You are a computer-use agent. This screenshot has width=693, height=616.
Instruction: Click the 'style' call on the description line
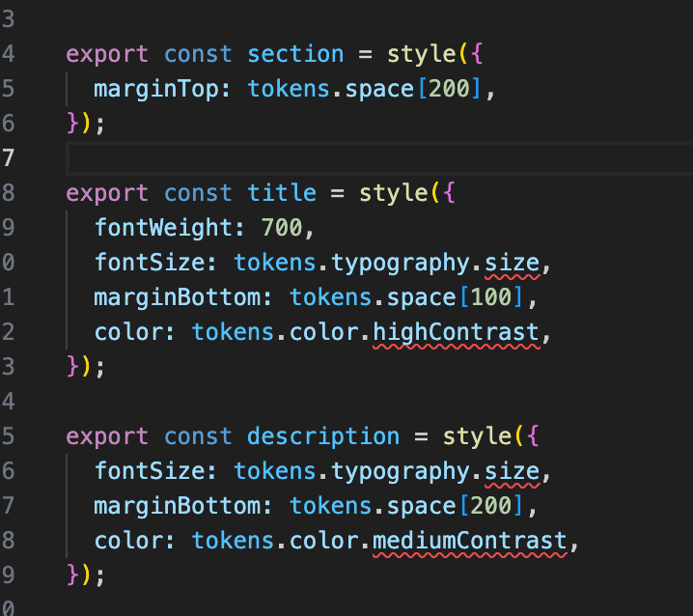(477, 437)
